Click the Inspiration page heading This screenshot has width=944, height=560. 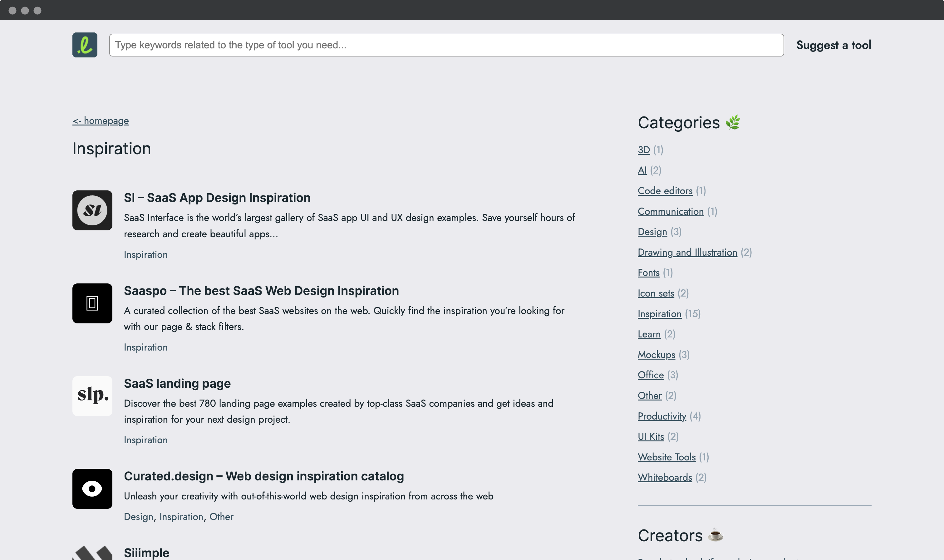tap(112, 149)
